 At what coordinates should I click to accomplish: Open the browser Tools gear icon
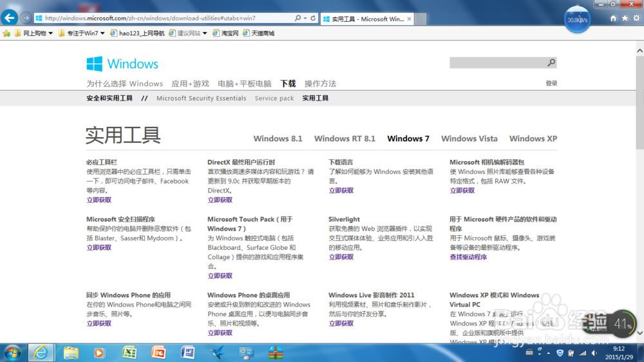click(636, 18)
